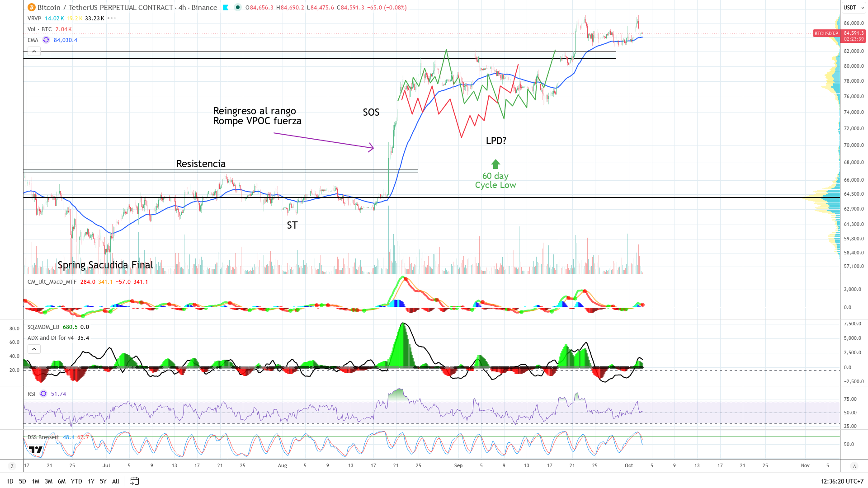Select the LPD? text annotation
Viewport: 868px width, 488px height.
[496, 141]
